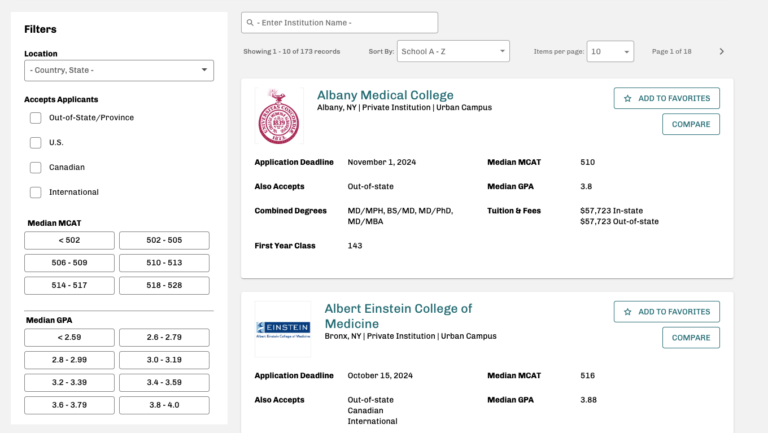
Task: Click the MD/MPH, BS/MD combined degrees text
Action: point(400,216)
